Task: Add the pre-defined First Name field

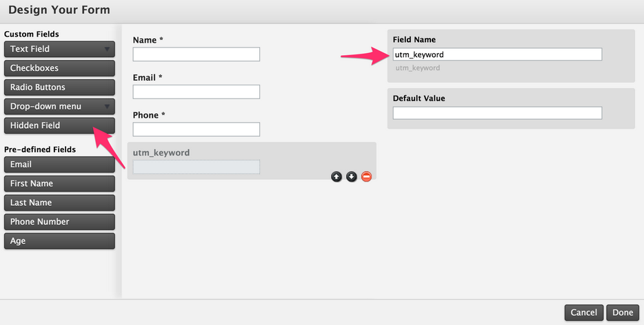Action: coord(59,183)
